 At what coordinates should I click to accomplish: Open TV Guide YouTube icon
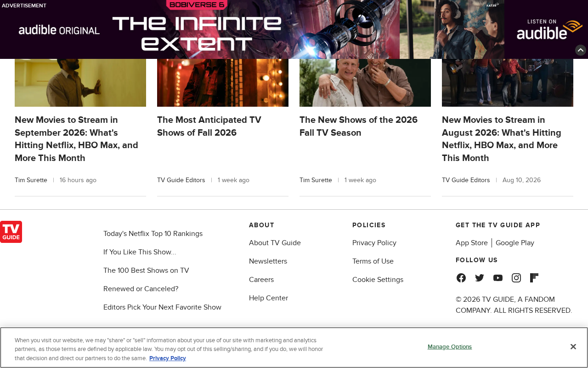pos(498,278)
